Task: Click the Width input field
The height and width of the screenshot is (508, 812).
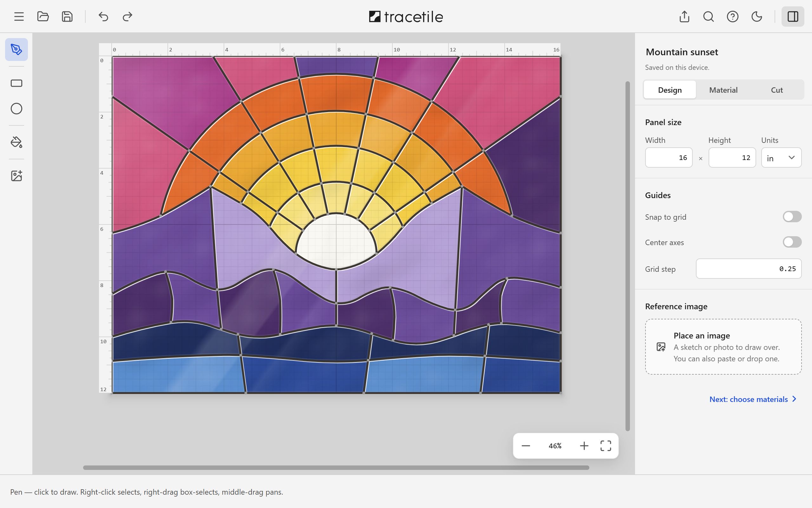Action: click(669, 157)
